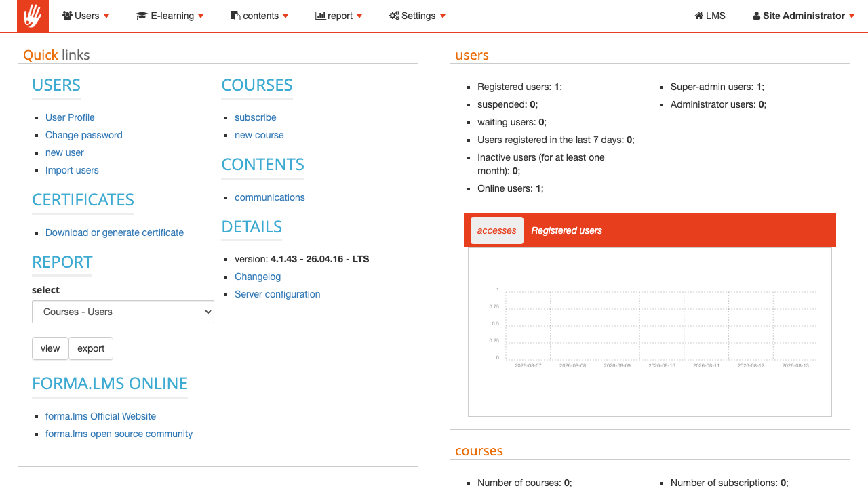Expand the E-learning menu arrow
Viewport: 868px width, 488px height.
pos(201,16)
